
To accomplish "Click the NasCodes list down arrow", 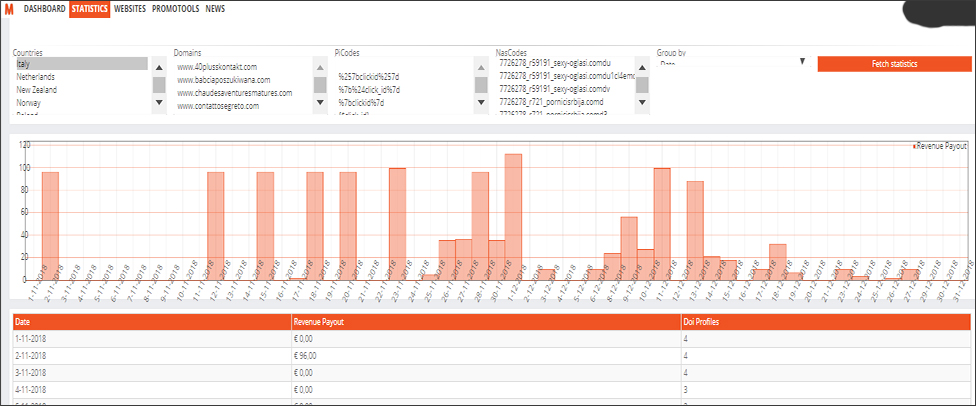I will [642, 102].
